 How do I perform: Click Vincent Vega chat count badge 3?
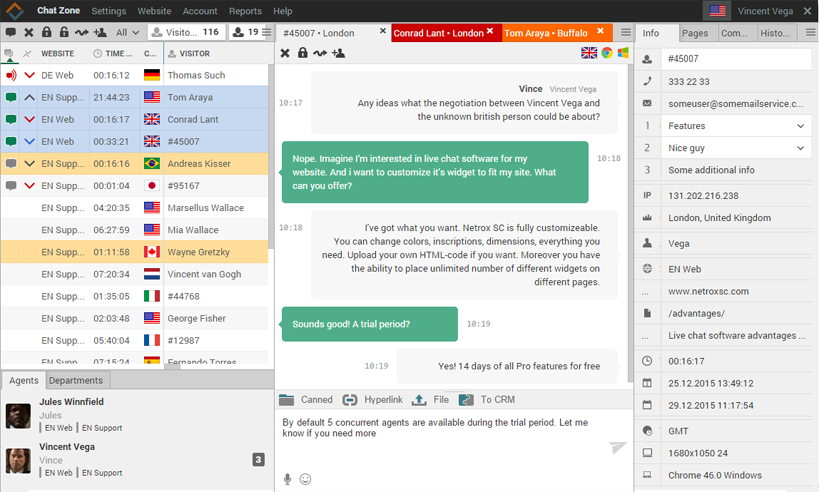pos(259,460)
